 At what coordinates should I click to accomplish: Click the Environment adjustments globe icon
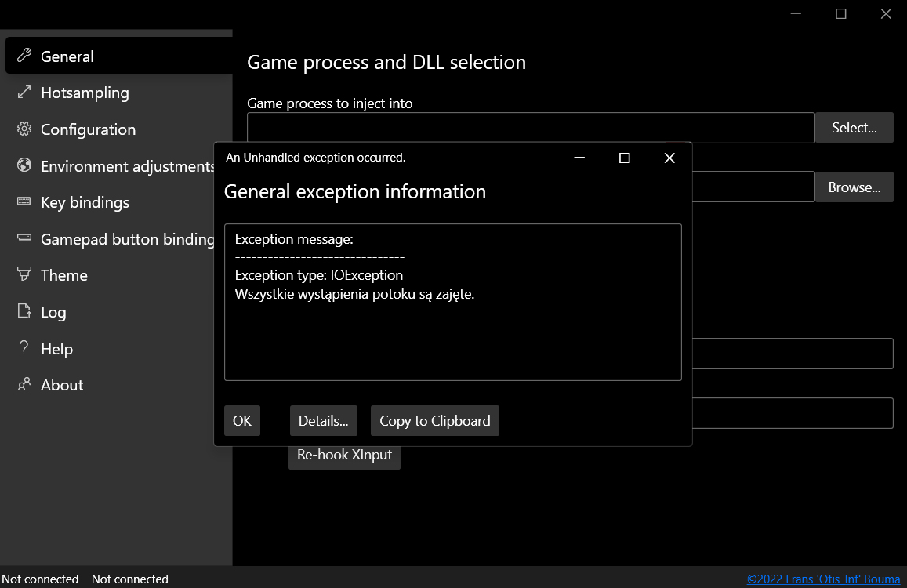24,165
